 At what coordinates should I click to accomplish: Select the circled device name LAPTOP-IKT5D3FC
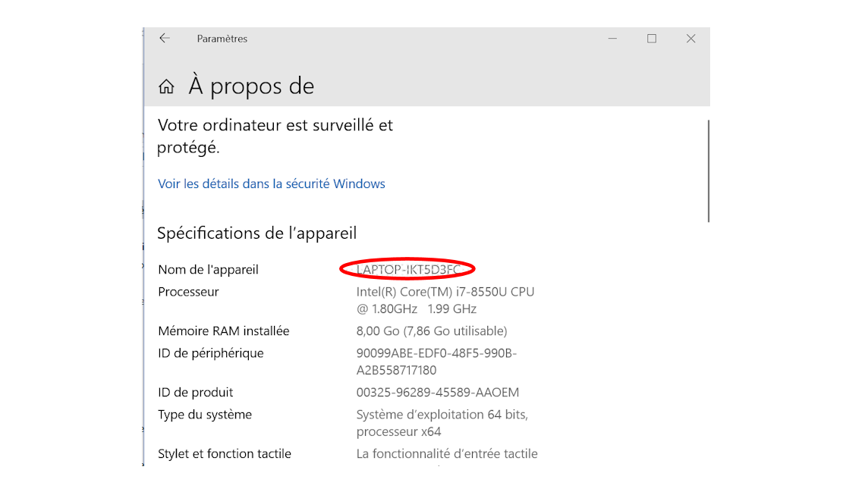408,270
